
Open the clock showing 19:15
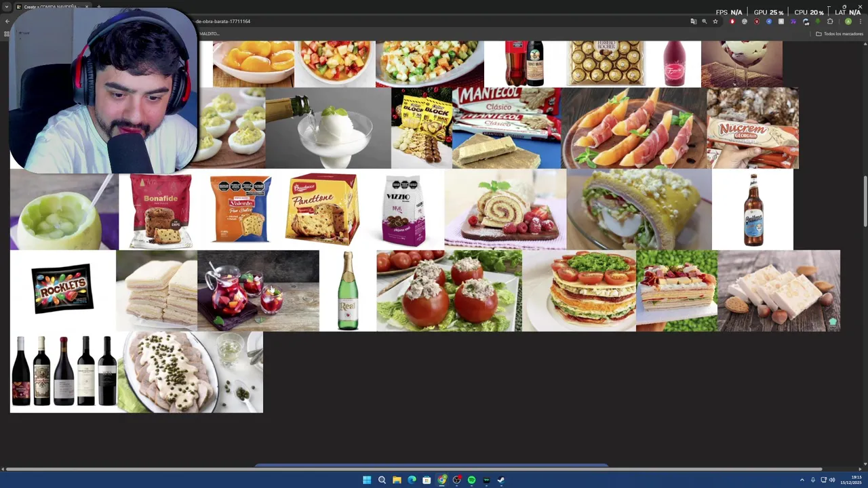852,480
